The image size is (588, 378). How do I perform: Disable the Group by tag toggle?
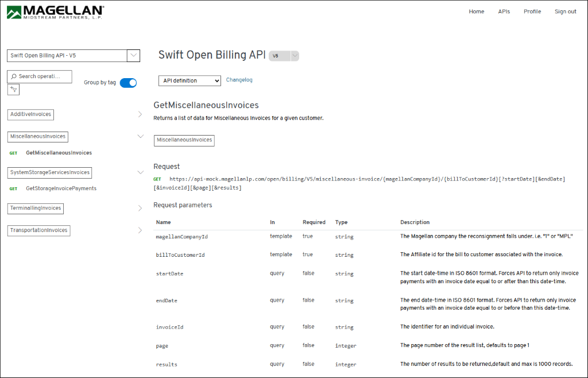pos(128,83)
